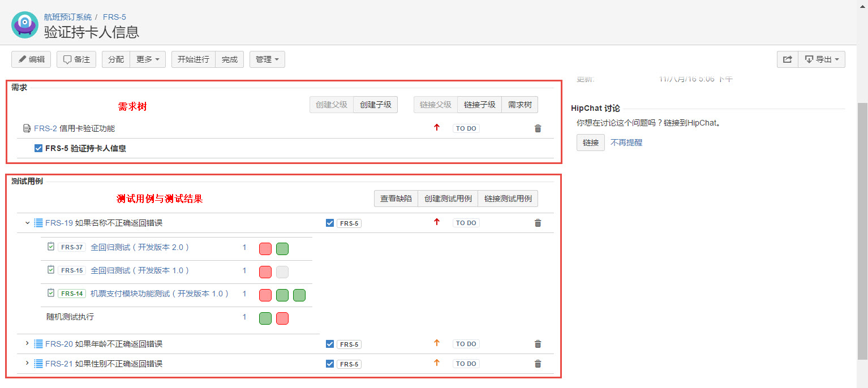
Task: Toggle the FRS-5 checkbox on FRS-20 row
Action: click(x=330, y=344)
